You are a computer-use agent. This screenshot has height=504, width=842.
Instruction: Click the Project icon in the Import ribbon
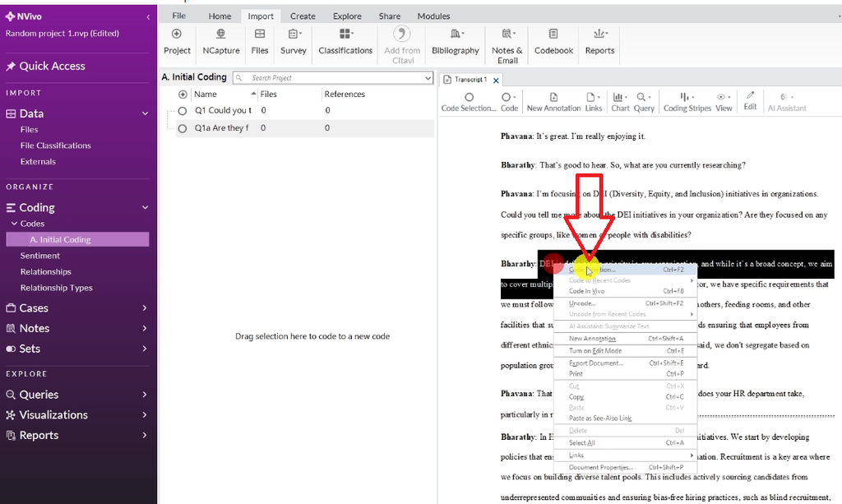[177, 42]
